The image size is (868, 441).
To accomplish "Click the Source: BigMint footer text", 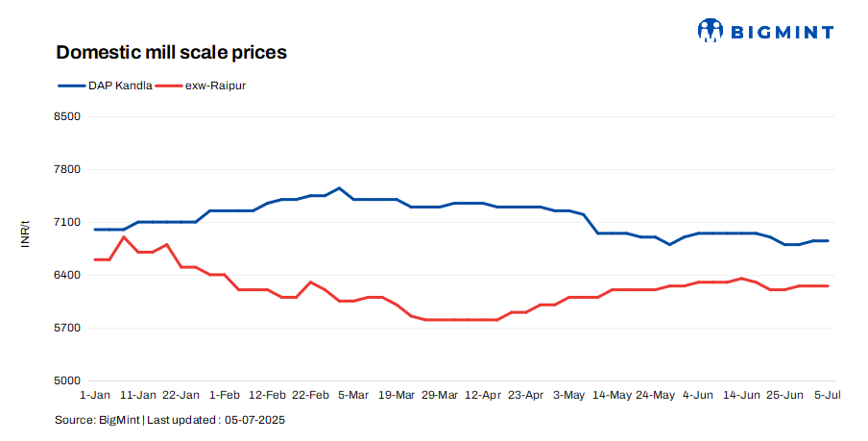I will (x=97, y=420).
